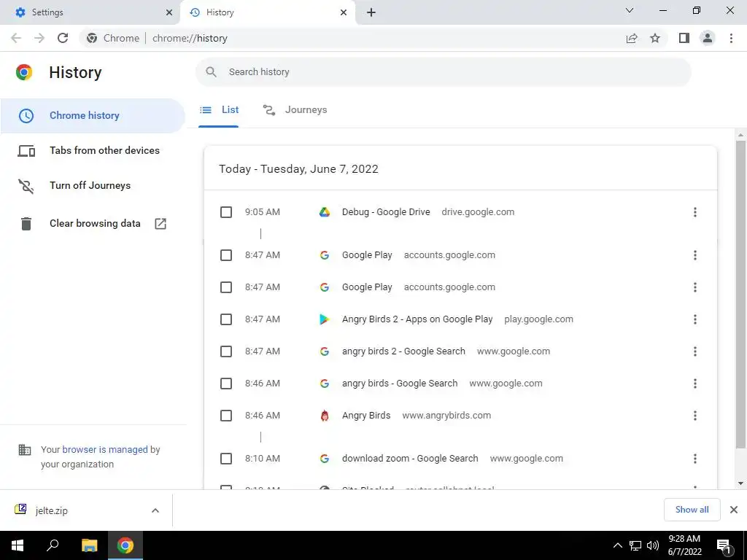Open the Windows Start menu
This screenshot has width=747, height=560.
click(x=18, y=545)
